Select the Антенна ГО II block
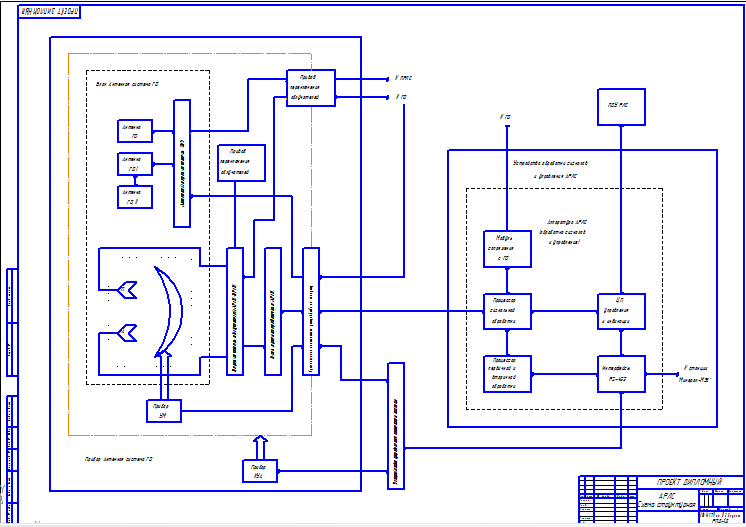Image resolution: width=746 pixels, height=527 pixels. point(135,197)
